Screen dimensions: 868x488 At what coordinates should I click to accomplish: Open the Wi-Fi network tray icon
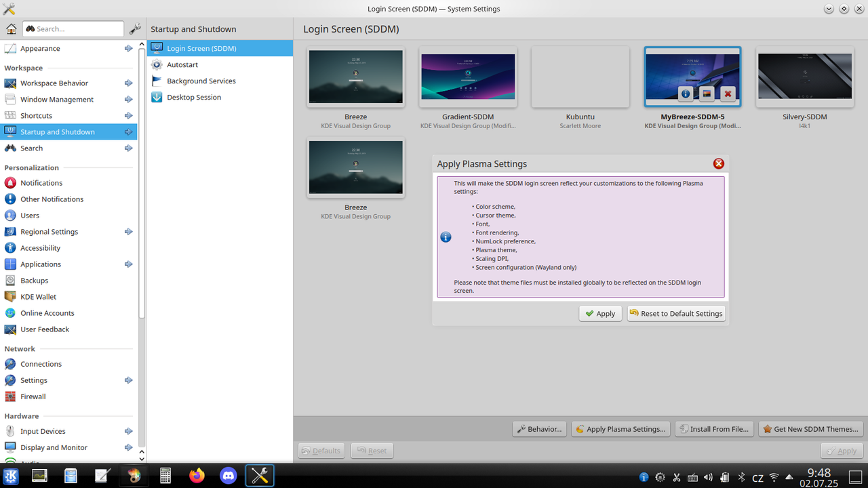(x=774, y=477)
